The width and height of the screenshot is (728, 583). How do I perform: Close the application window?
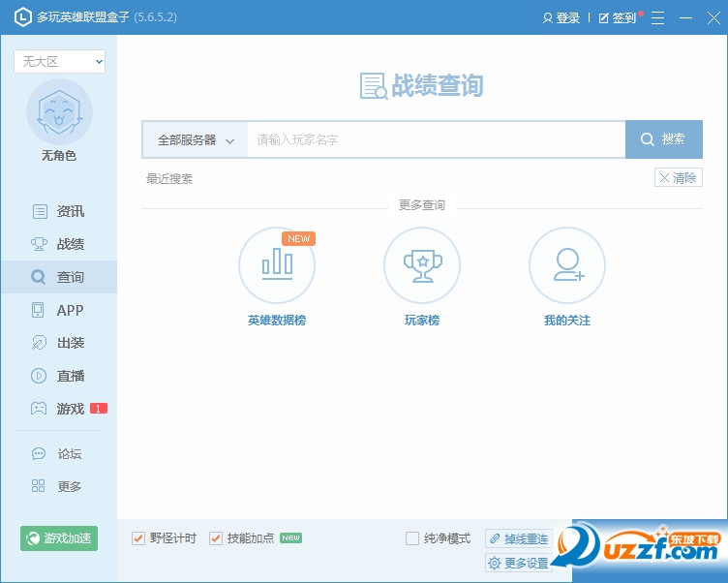click(713, 18)
